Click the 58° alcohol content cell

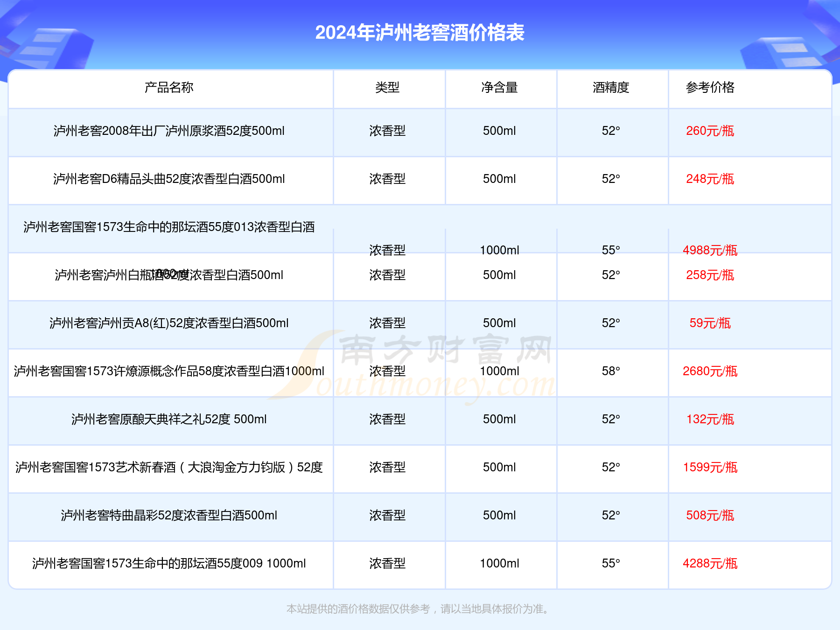click(x=611, y=371)
